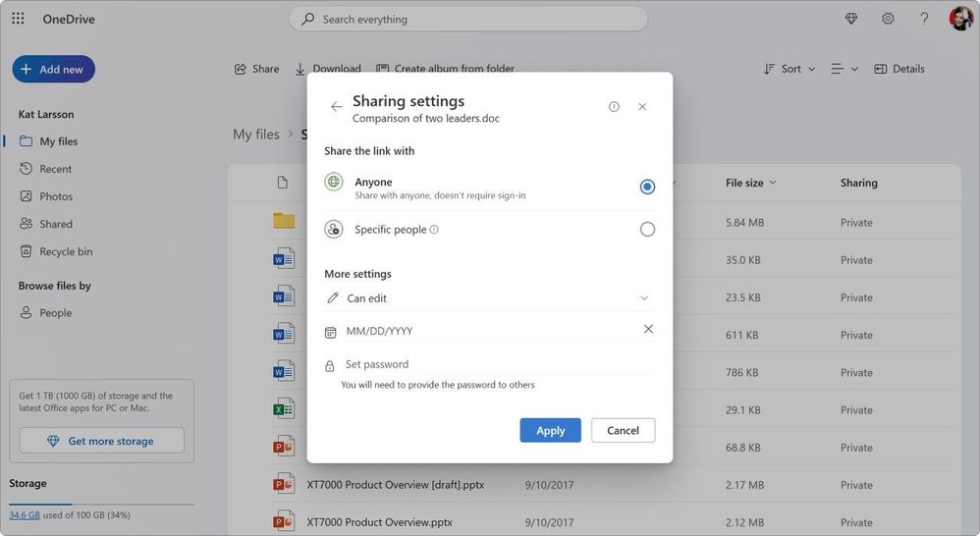Viewport: 980px width, 536px height.
Task: Click the premium diamond icon in header
Action: tap(851, 19)
